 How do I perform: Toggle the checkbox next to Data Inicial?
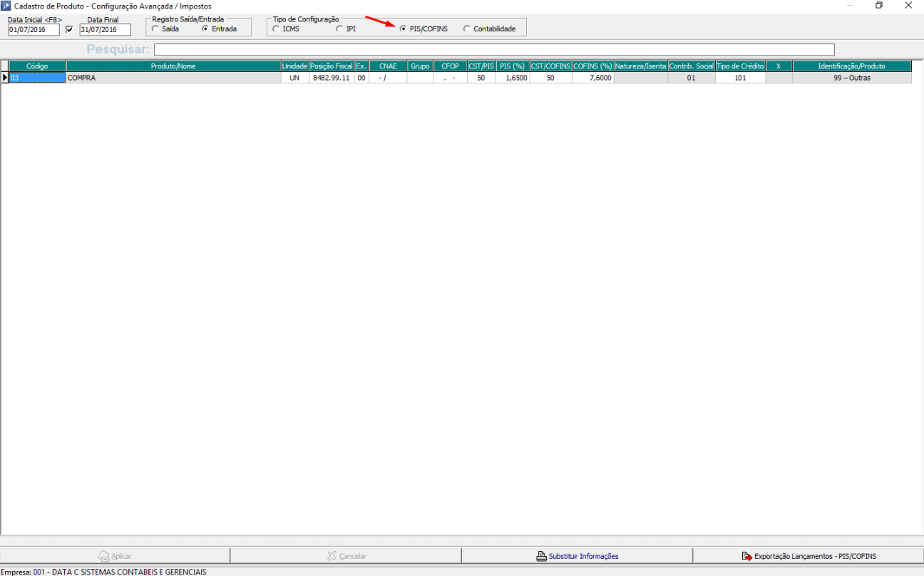69,30
